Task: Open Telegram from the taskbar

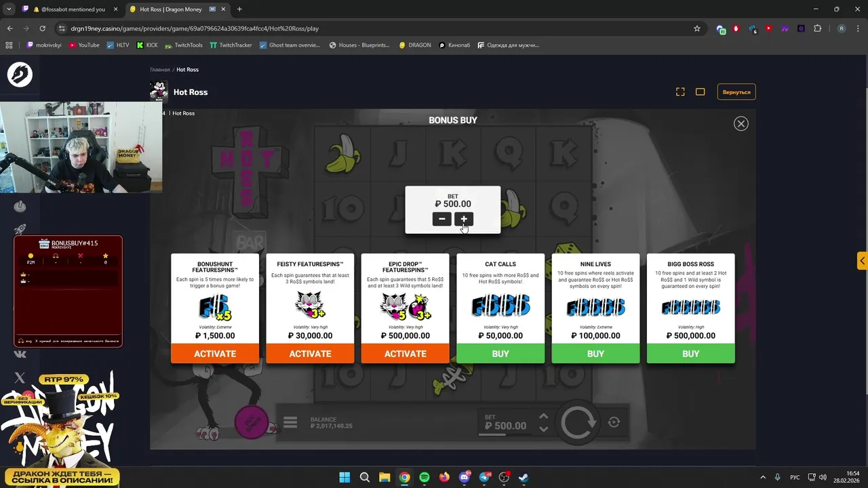Action: click(484, 477)
